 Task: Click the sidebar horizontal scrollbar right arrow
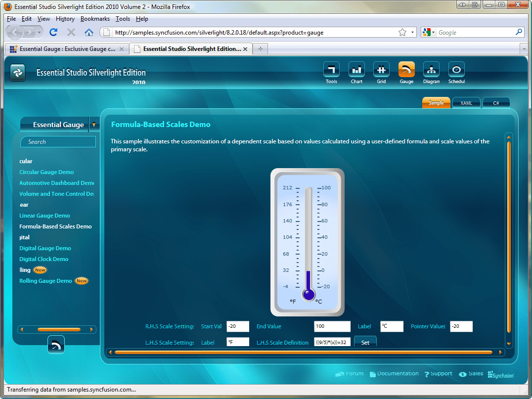91,329
